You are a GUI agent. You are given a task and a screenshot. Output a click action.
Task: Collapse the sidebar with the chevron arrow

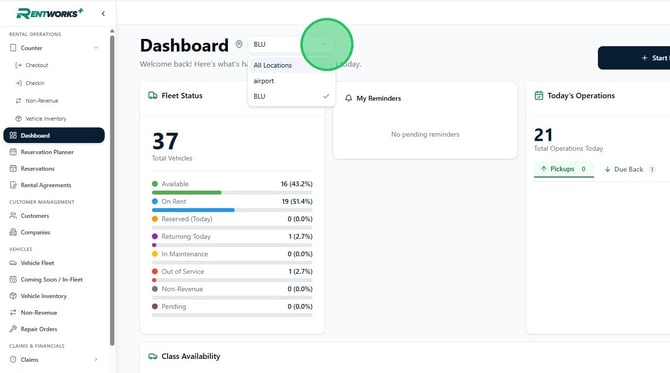pyautogui.click(x=103, y=14)
